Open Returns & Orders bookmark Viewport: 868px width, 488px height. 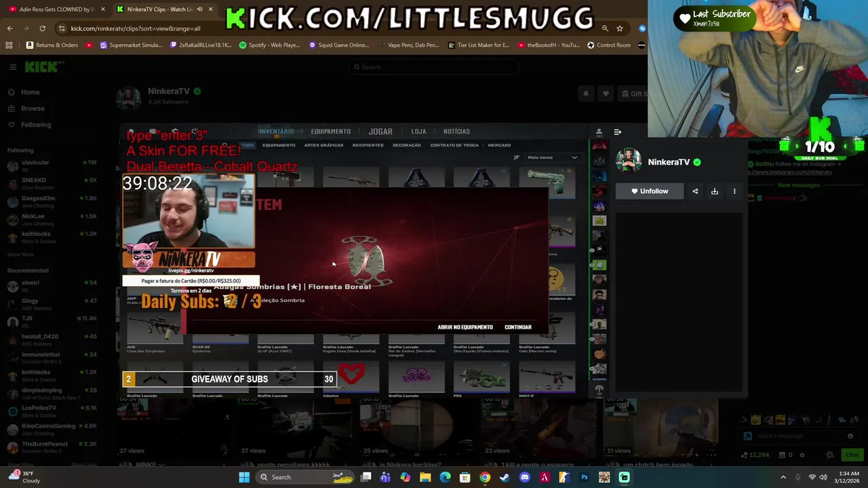tap(52, 45)
